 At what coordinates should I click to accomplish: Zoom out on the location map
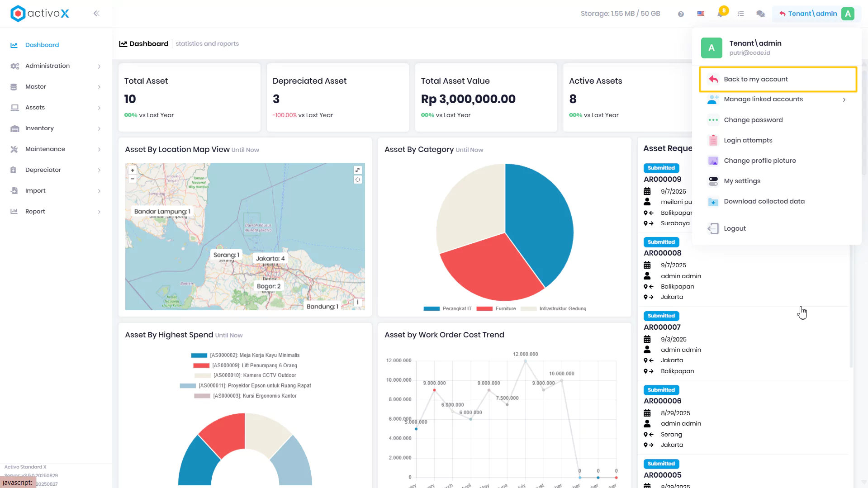point(133,179)
